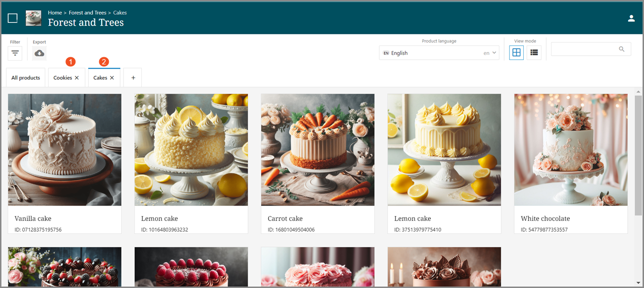Click the square menu icon in header
The image size is (644, 288).
(x=13, y=18)
